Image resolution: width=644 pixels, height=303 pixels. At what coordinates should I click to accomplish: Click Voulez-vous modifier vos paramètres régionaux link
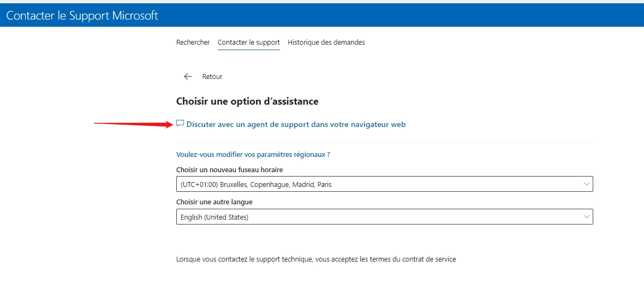point(253,155)
